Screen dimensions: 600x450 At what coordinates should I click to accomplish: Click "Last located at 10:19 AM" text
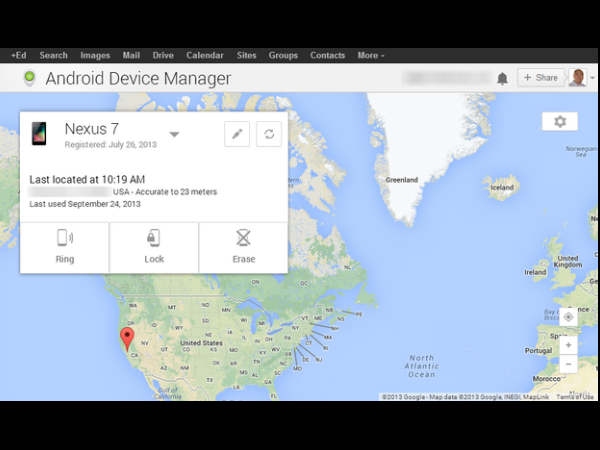pos(87,179)
